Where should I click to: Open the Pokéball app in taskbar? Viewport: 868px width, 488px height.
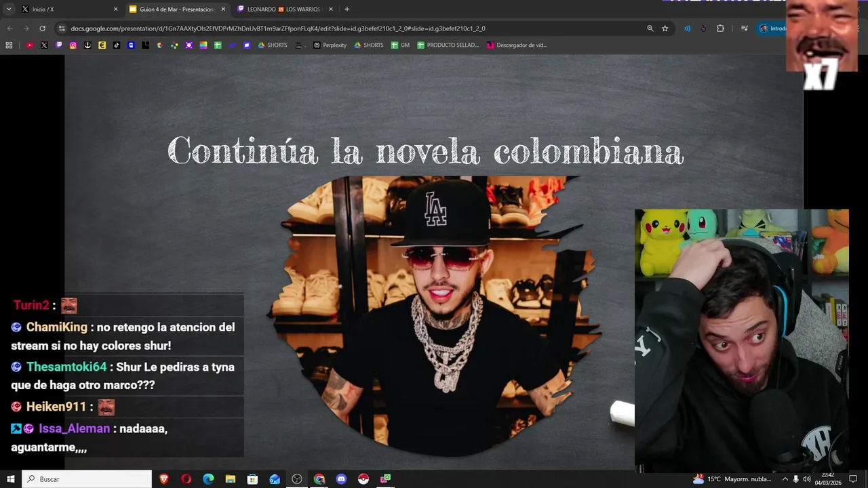(x=363, y=479)
